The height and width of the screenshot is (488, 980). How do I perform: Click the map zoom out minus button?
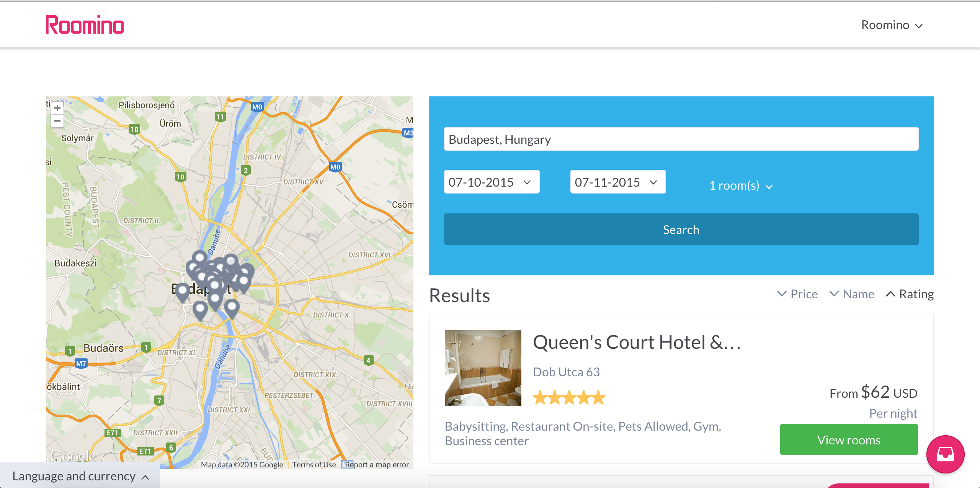coord(57,121)
